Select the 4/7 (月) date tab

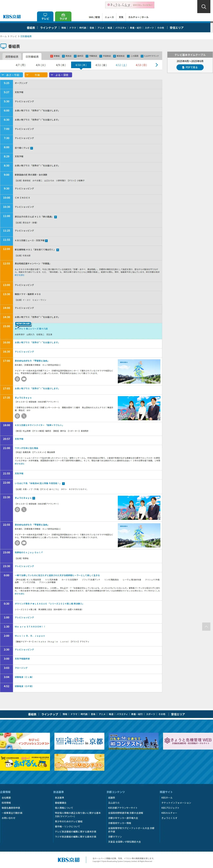(20, 65)
